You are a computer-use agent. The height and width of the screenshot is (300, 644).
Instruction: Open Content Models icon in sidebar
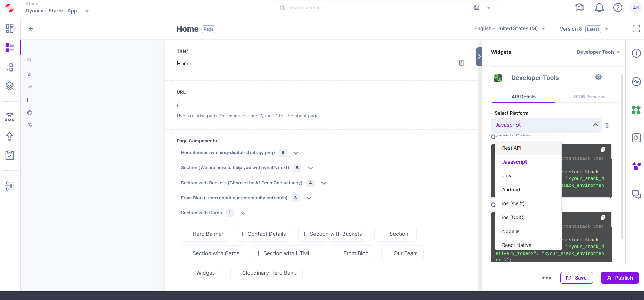pos(10,67)
